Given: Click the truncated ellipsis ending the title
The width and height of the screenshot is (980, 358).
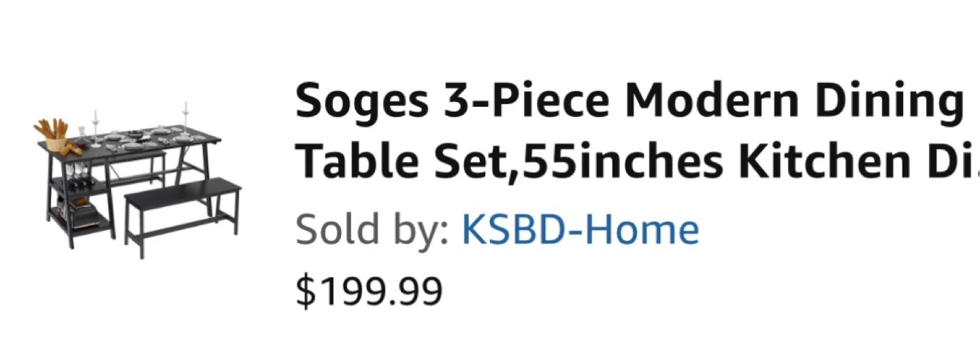Looking at the screenshot, I should 975,162.
